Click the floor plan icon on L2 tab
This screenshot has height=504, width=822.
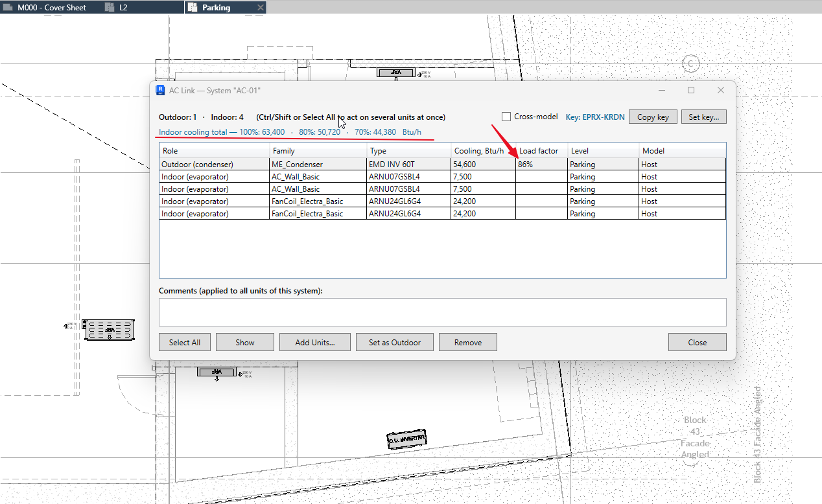[x=110, y=8]
